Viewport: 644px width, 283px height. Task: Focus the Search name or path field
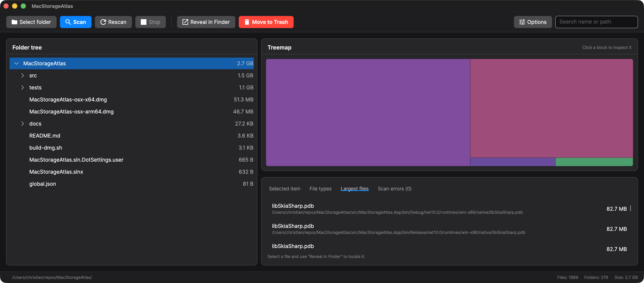(x=596, y=22)
